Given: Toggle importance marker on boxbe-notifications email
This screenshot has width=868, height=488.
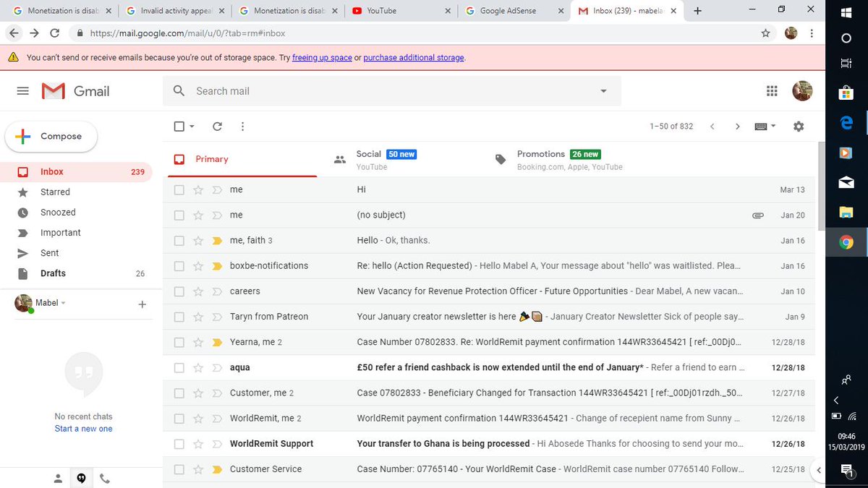Looking at the screenshot, I should coord(216,266).
